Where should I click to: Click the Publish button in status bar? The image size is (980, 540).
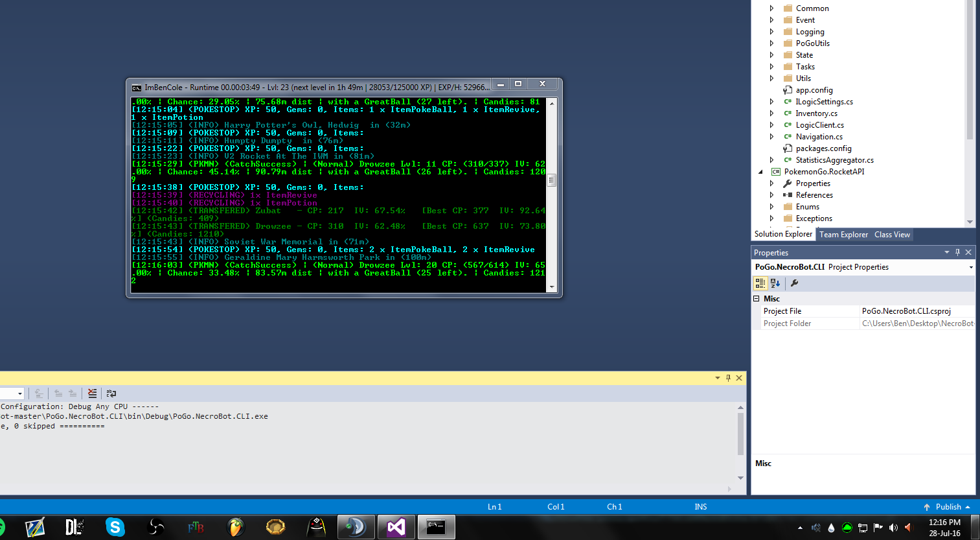[947, 507]
